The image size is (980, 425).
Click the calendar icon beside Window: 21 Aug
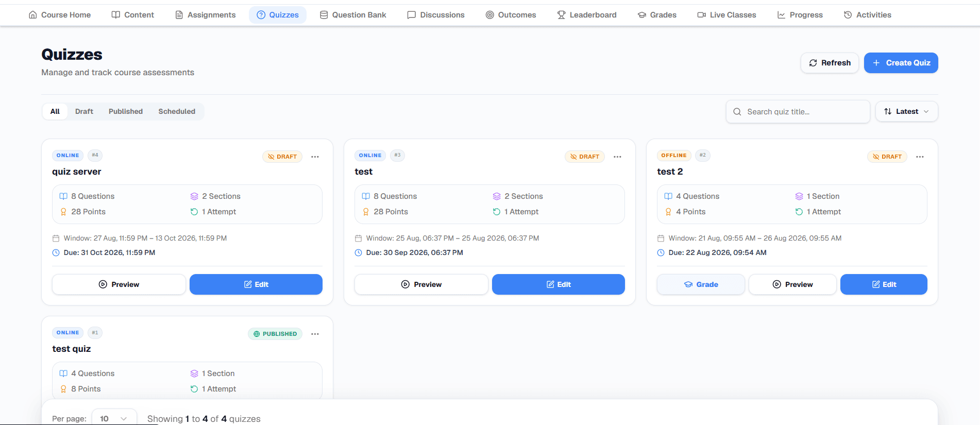pos(661,238)
